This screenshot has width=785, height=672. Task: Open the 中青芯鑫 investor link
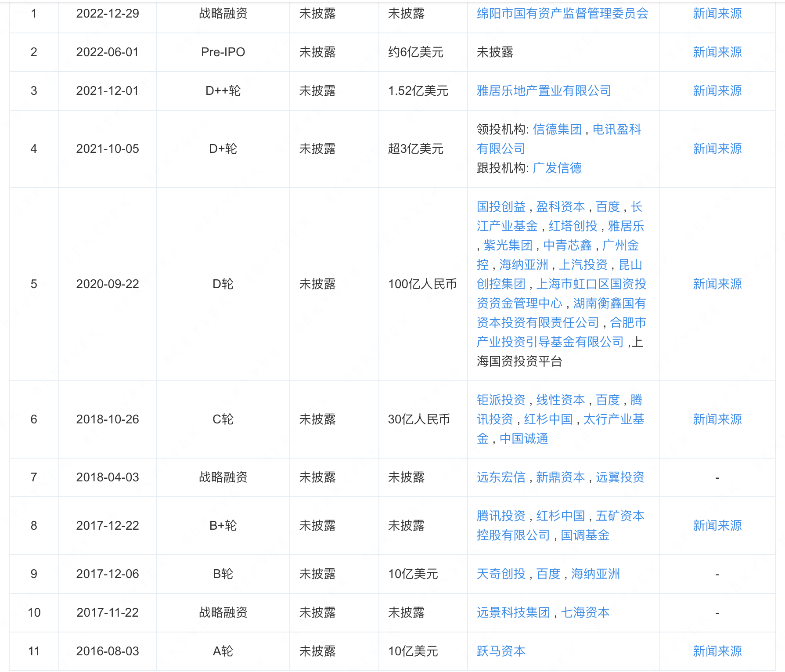568,246
